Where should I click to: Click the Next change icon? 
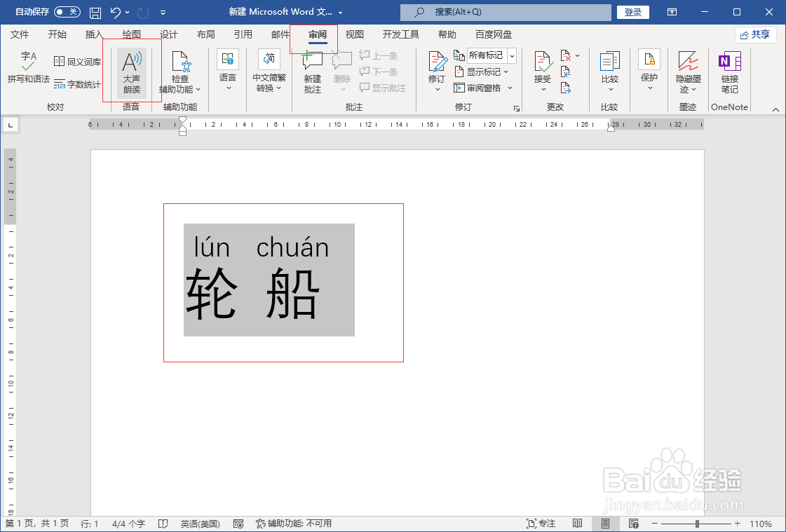565,88
